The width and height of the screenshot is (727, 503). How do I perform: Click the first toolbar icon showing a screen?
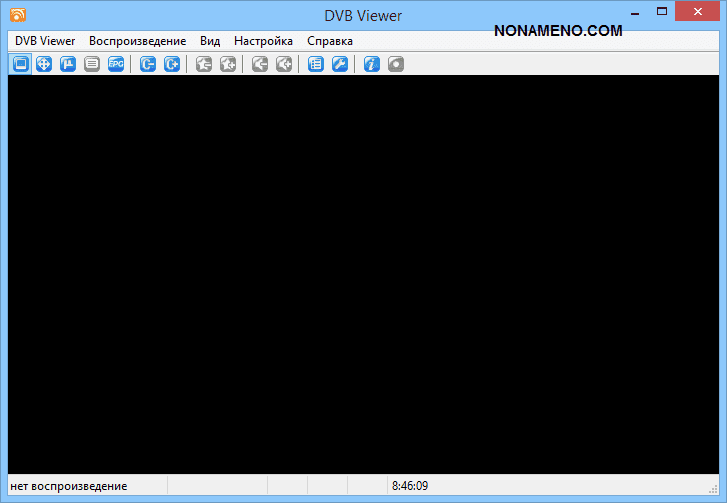20,64
